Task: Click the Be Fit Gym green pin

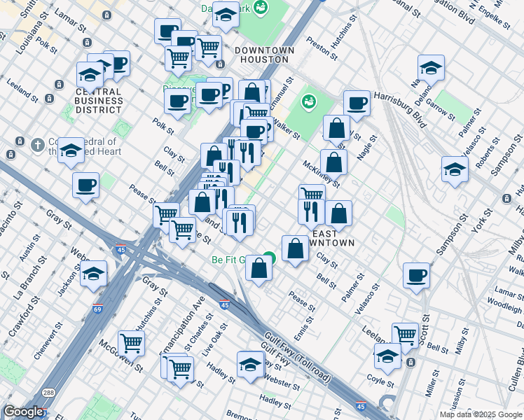Action: click(x=270, y=256)
